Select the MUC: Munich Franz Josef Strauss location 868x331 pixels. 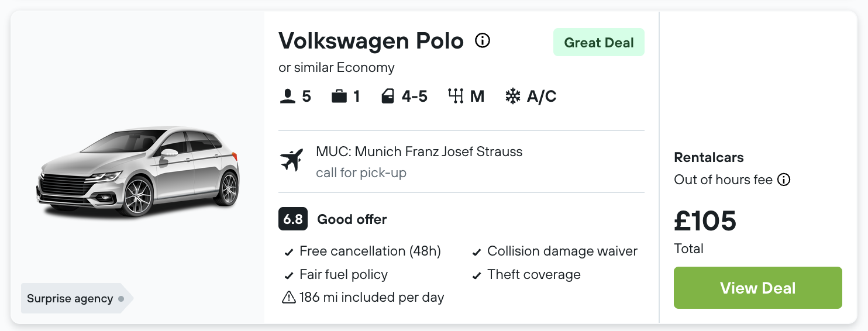coord(419,152)
